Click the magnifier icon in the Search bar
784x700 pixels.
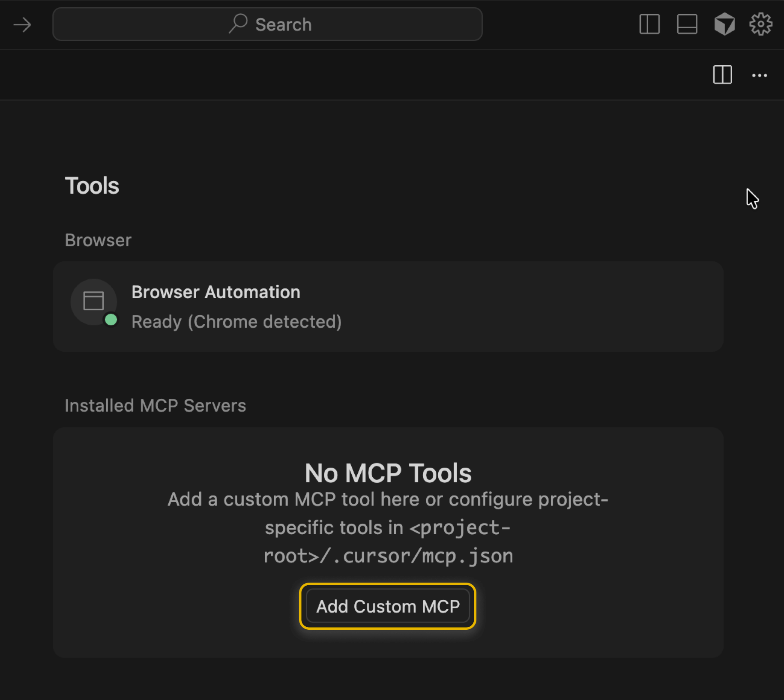coord(238,24)
